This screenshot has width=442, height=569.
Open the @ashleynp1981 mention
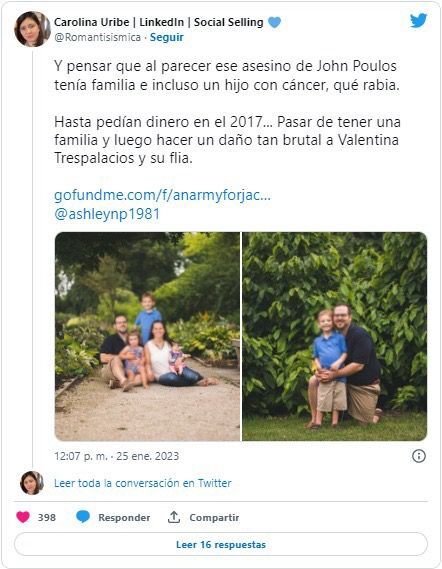tap(107, 214)
